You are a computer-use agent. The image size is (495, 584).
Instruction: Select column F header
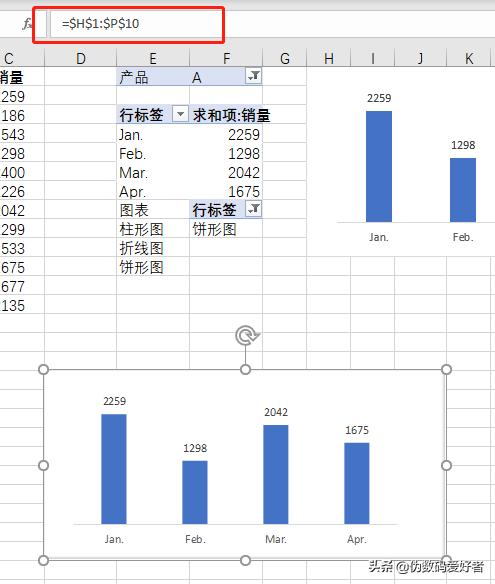pyautogui.click(x=226, y=58)
